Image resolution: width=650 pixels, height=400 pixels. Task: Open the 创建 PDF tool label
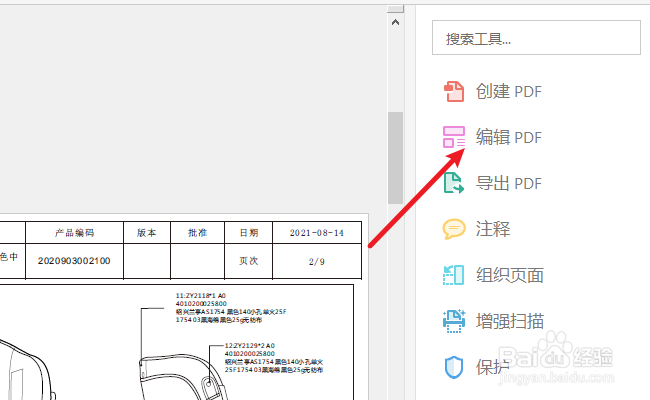coord(509,92)
